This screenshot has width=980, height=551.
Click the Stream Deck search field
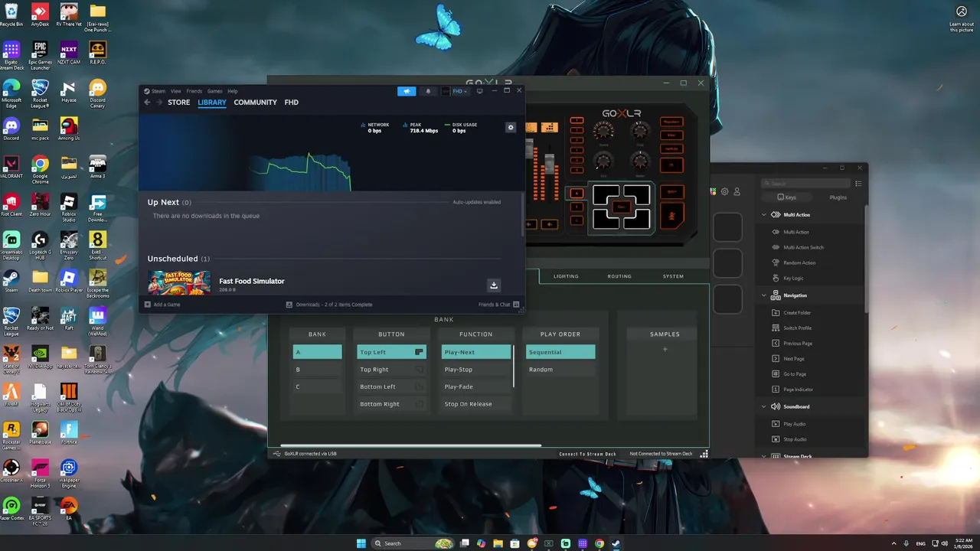coord(805,184)
